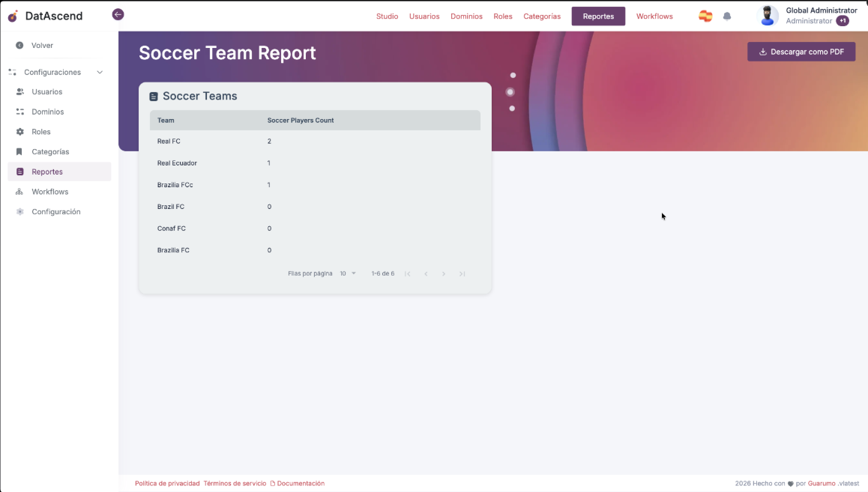Screen dimensions: 868x492
Task: Select the Brazilia FCc row
Action: coord(315,185)
